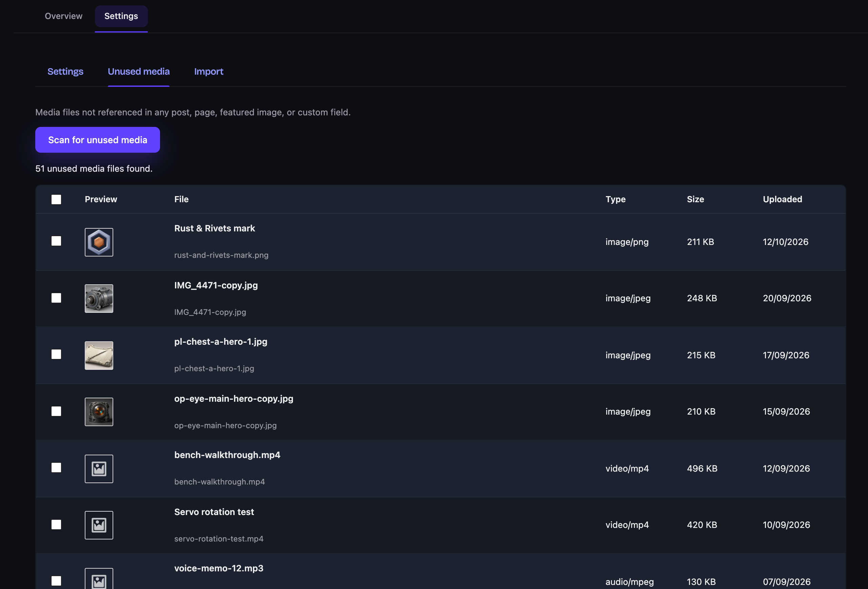The image size is (868, 589).
Task: Open the Rust & Rivets mark logo thumbnail
Action: coord(99,242)
